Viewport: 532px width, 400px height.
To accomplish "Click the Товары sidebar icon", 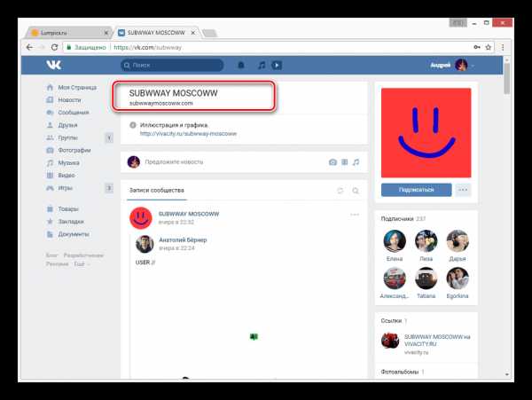I will point(50,208).
